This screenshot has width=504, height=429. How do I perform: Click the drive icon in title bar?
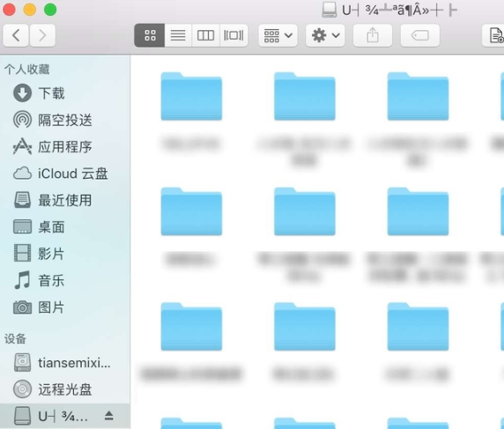330,10
